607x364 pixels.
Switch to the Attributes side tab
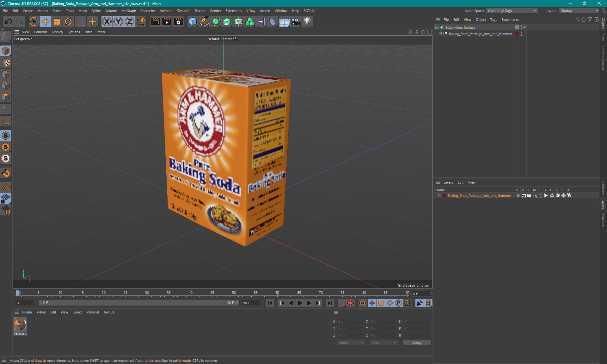tap(603, 188)
